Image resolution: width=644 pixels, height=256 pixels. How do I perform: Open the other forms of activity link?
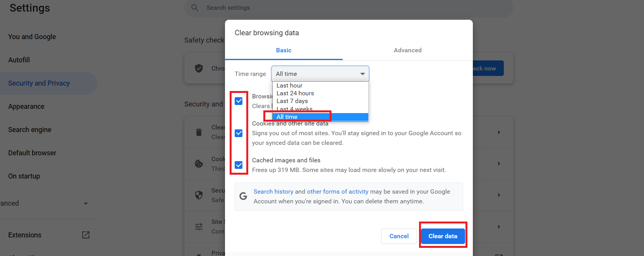coord(338,192)
